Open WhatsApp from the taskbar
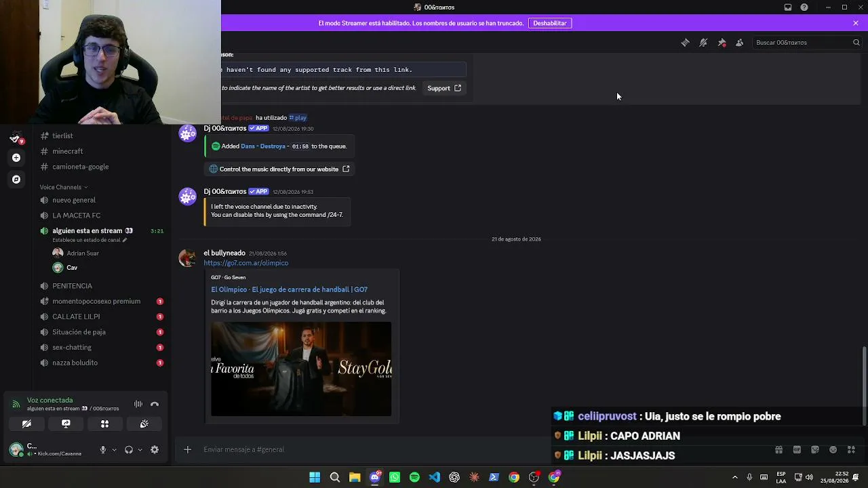 pos(395,478)
